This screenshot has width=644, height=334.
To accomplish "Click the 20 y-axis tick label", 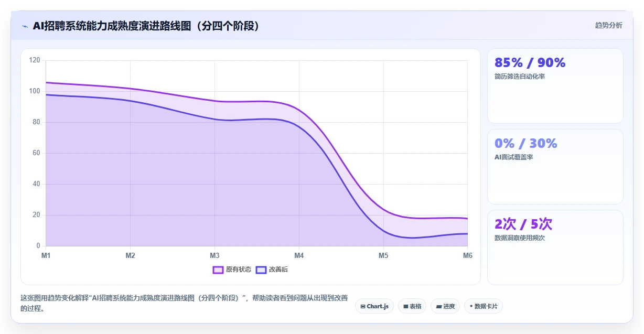I will click(36, 215).
